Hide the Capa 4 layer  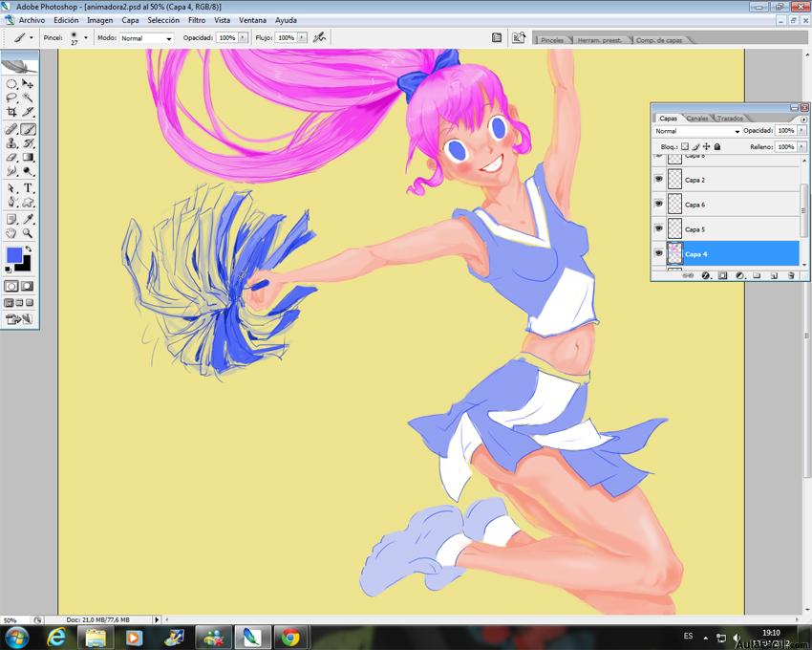tap(659, 253)
